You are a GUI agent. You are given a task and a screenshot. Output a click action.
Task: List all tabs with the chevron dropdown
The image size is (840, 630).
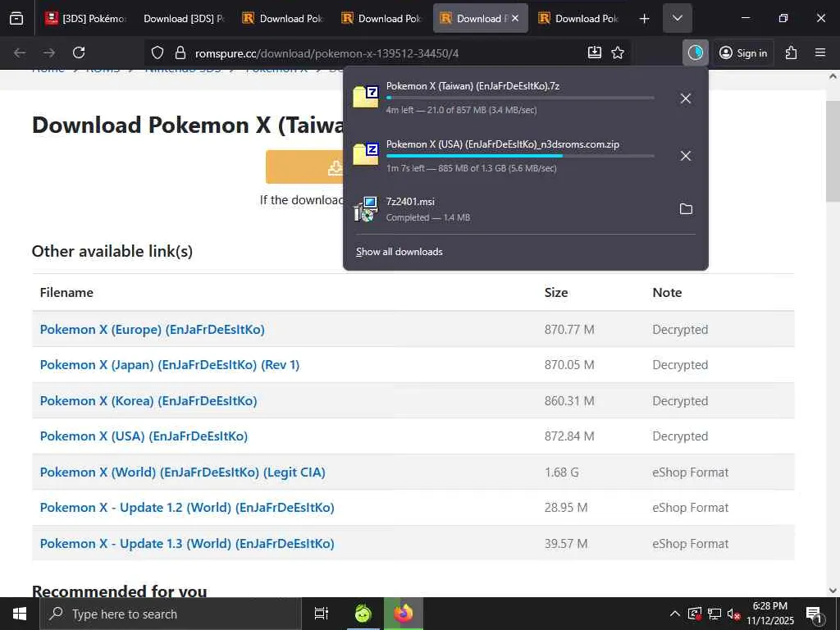677,18
